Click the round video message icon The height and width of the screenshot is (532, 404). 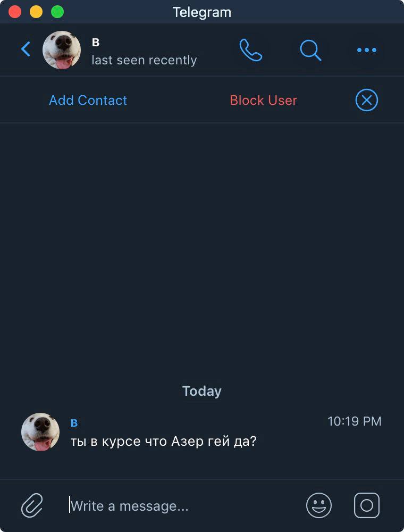coord(366,505)
